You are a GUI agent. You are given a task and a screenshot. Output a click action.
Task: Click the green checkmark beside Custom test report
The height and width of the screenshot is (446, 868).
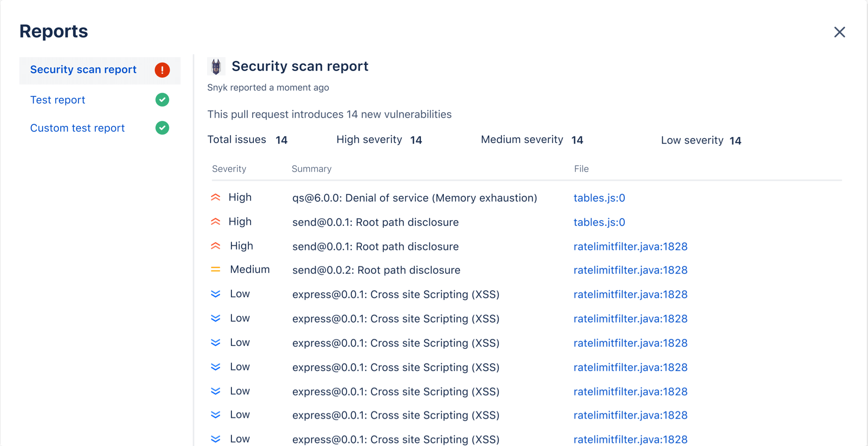pos(162,128)
